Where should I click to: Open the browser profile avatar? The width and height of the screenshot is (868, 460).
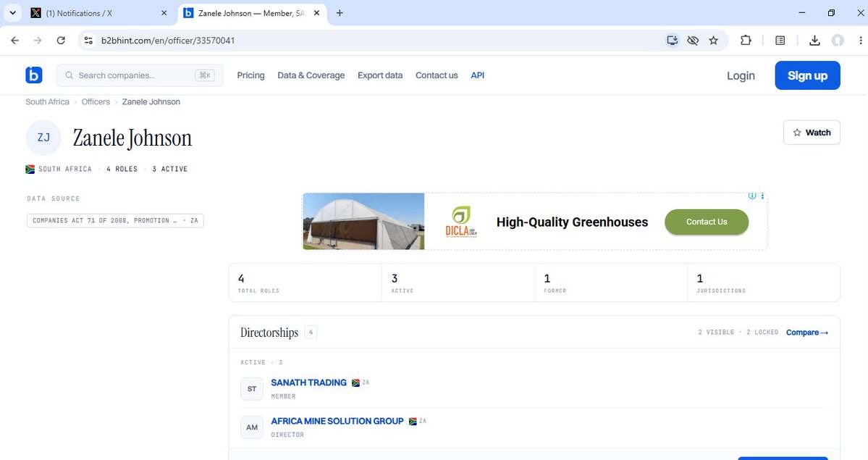pyautogui.click(x=838, y=41)
